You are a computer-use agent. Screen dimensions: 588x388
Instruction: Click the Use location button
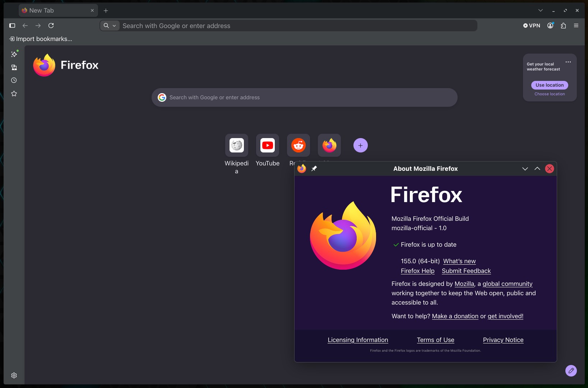tap(550, 85)
